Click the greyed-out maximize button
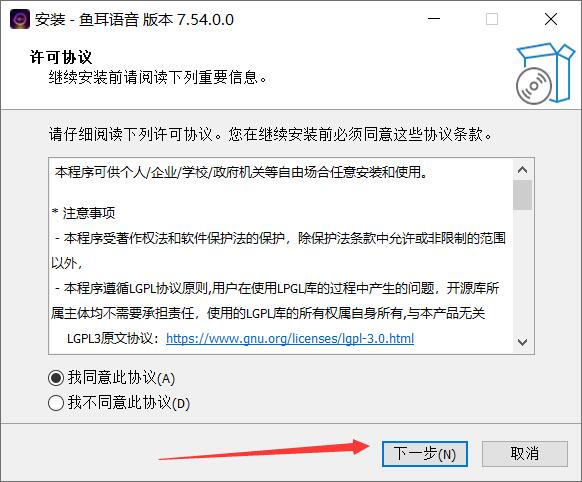The width and height of the screenshot is (582, 482). pyautogui.click(x=492, y=19)
